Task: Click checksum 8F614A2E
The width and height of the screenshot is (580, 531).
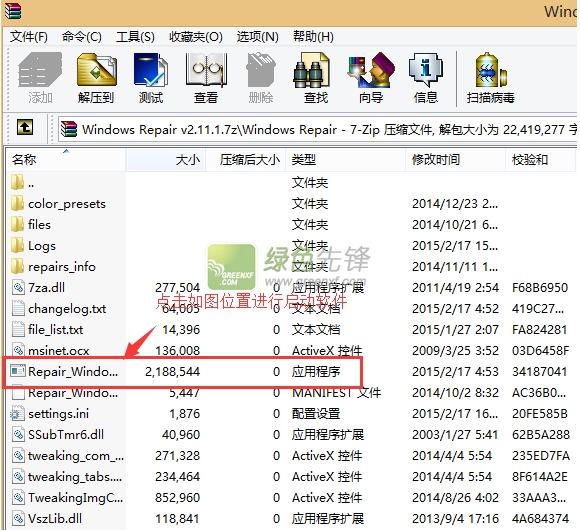Action: 540,477
